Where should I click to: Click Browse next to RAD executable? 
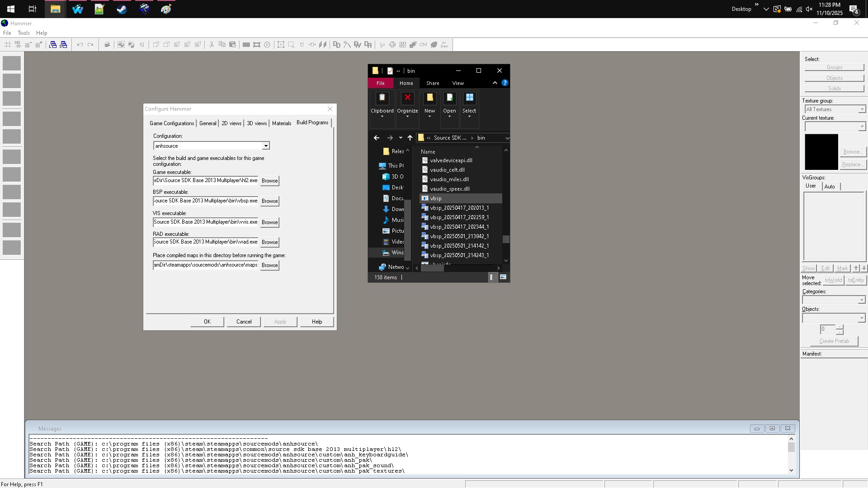pos(270,242)
